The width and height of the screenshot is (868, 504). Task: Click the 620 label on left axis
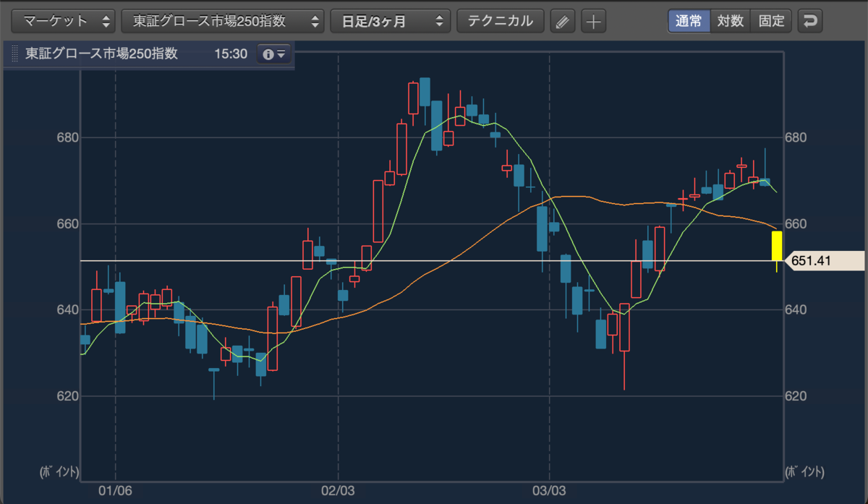[x=67, y=396]
